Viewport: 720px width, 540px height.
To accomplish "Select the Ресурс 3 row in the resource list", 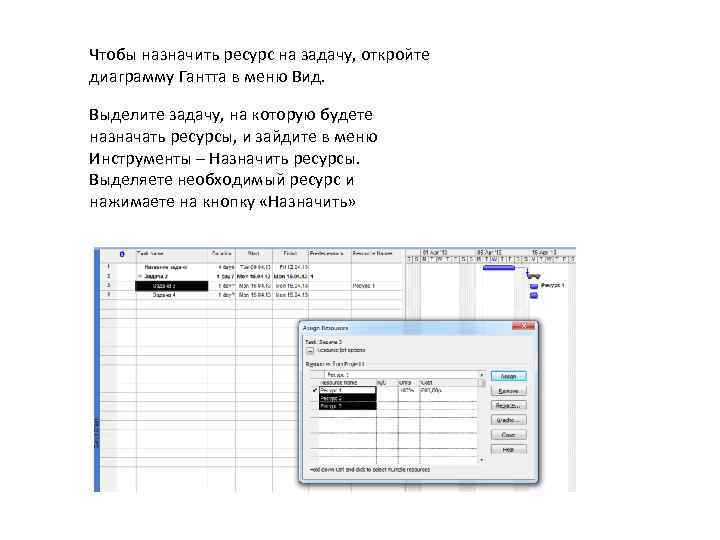I will point(348,406).
